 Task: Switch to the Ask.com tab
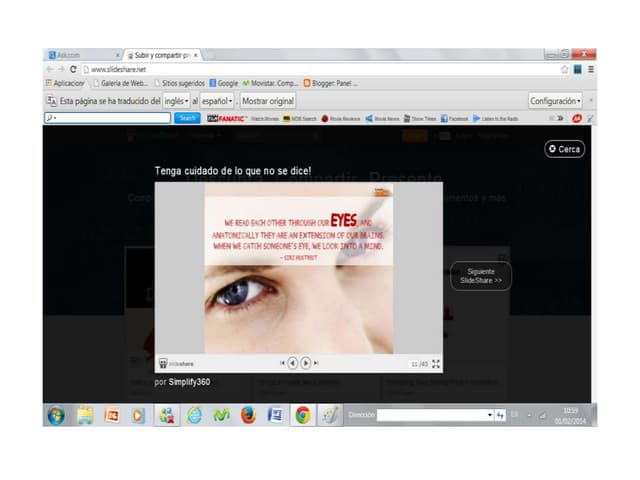click(x=80, y=55)
